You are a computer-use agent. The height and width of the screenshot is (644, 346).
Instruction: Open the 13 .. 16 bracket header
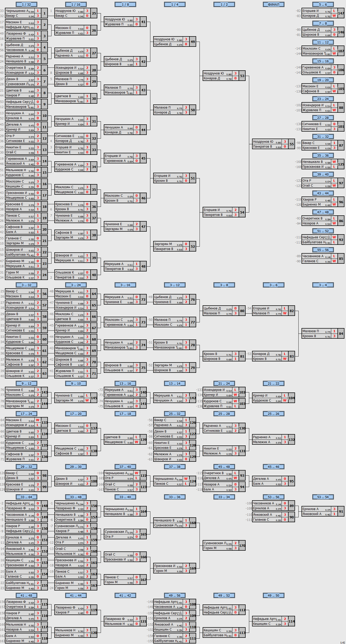click(125, 383)
